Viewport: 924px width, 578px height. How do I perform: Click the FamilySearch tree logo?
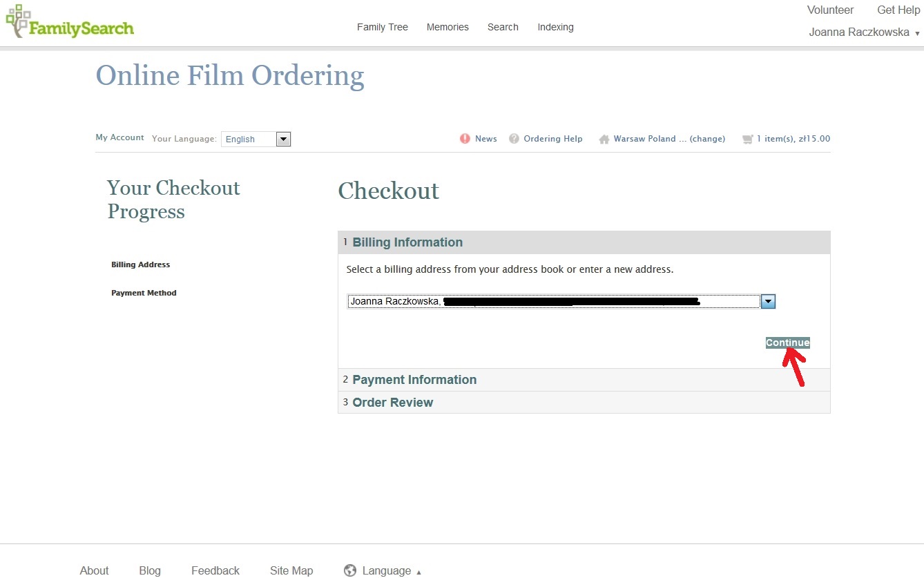pyautogui.click(x=18, y=21)
